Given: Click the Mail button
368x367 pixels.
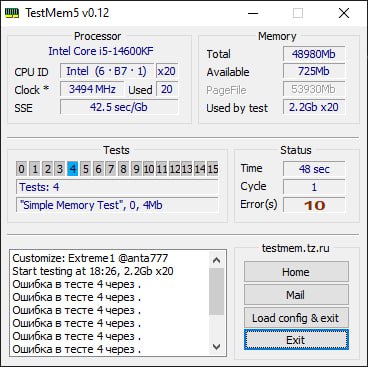Looking at the screenshot, I should click(296, 295).
